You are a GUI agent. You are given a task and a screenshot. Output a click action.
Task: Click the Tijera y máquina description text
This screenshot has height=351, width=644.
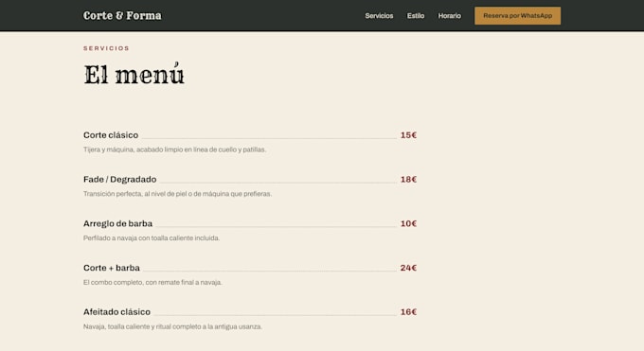175,149
